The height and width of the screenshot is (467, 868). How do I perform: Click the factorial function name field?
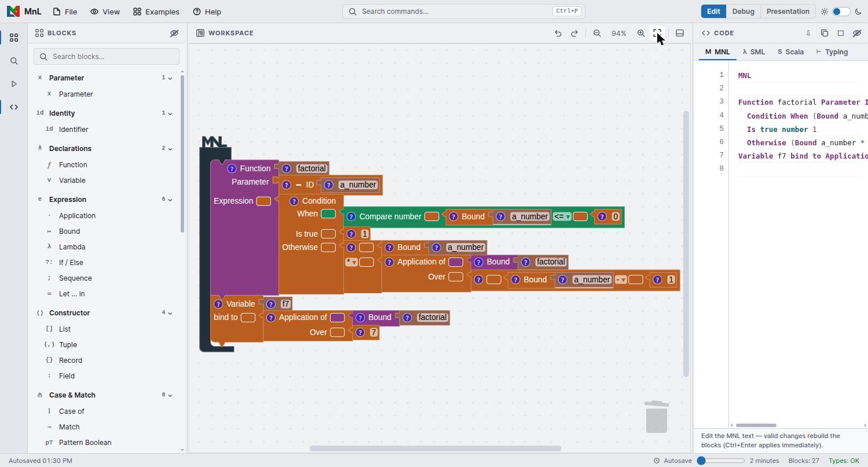312,168
